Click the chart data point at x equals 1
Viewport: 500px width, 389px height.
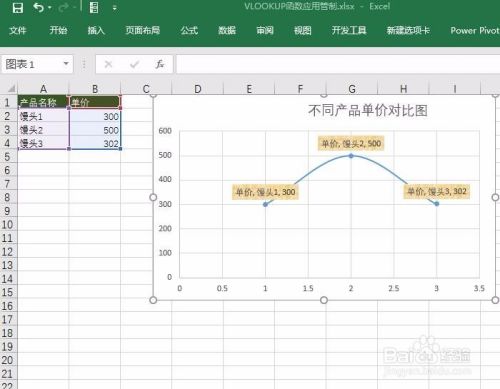pos(265,204)
